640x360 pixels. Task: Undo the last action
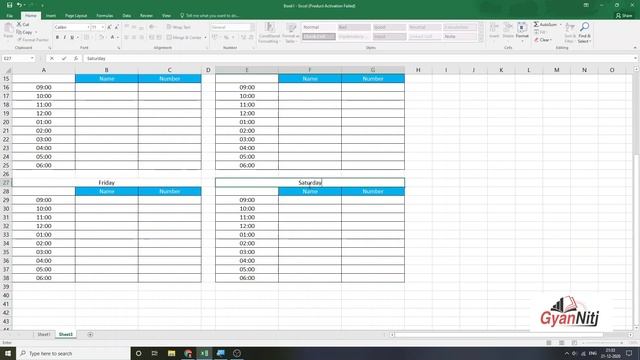(x=19, y=5)
